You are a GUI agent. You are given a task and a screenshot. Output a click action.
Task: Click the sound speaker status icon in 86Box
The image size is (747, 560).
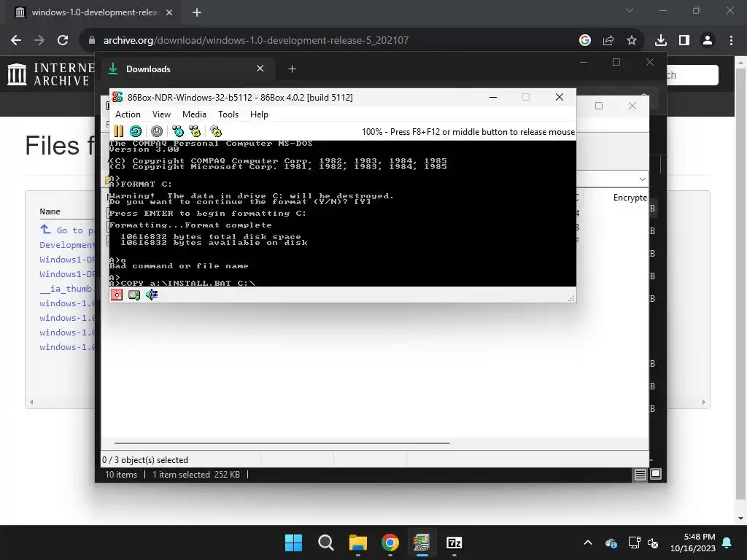152,295
